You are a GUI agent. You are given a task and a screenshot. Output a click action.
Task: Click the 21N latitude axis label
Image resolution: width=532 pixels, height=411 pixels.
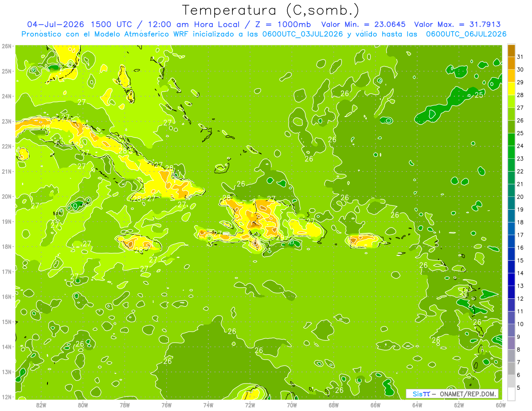pyautogui.click(x=6, y=171)
